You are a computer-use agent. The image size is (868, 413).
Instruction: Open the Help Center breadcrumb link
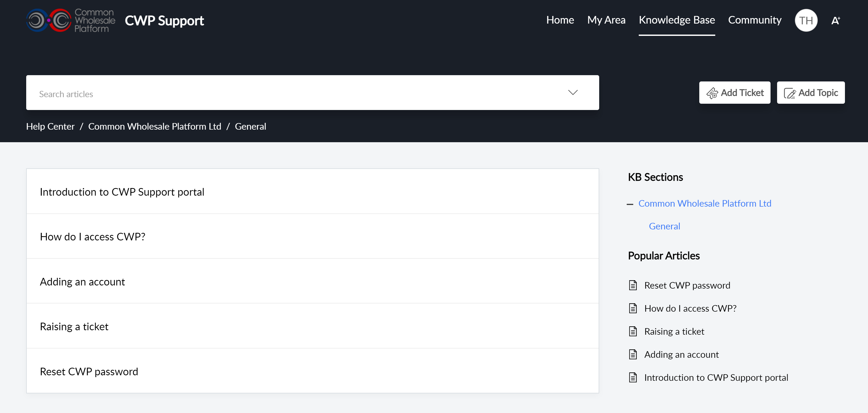50,126
